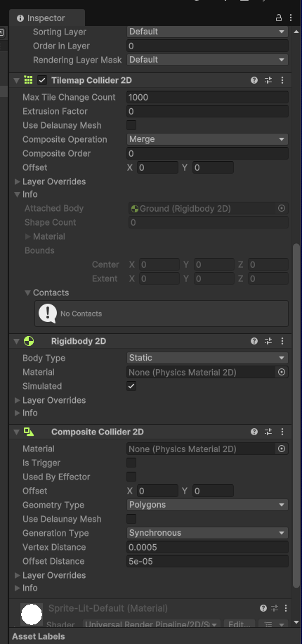Open the Body Type Static dropdown

[207, 358]
